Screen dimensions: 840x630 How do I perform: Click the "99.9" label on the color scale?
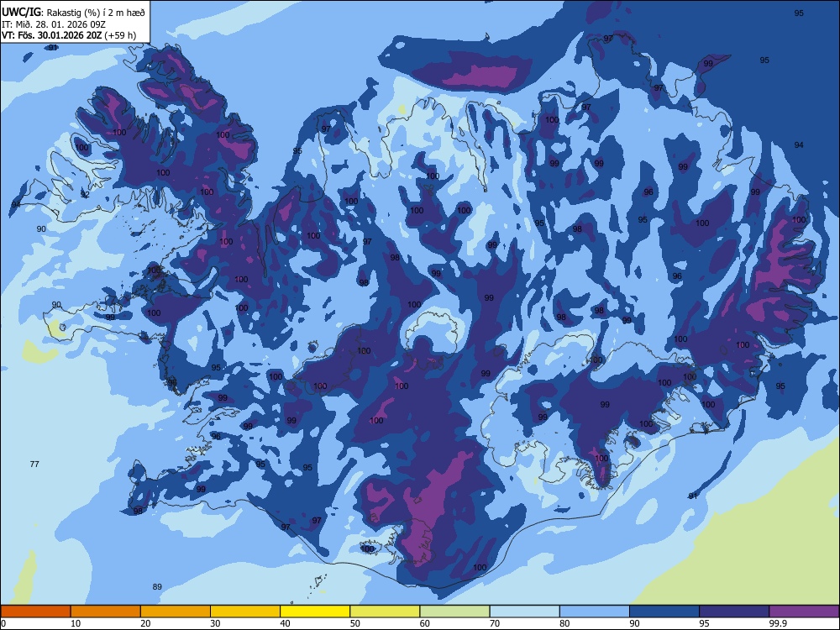coord(778,623)
